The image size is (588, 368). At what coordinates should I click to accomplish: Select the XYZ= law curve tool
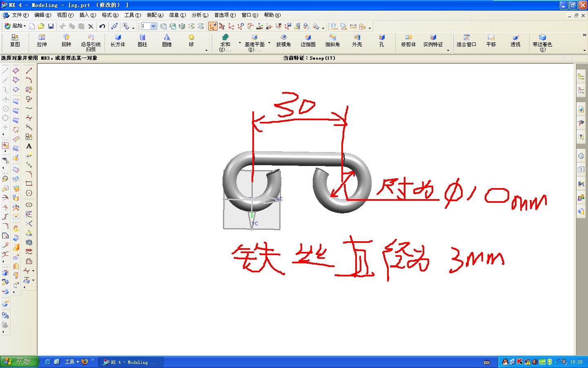tap(29, 251)
